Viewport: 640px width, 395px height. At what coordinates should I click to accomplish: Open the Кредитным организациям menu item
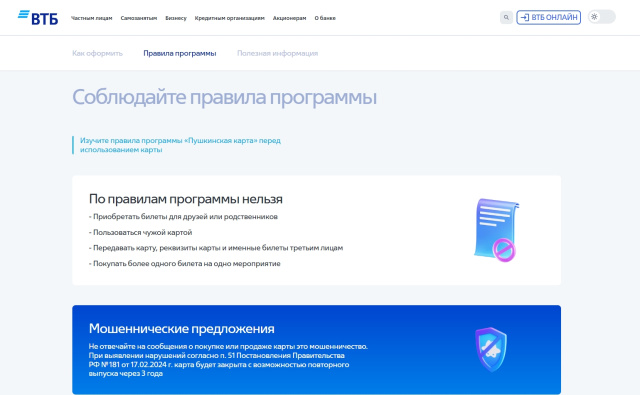(229, 18)
